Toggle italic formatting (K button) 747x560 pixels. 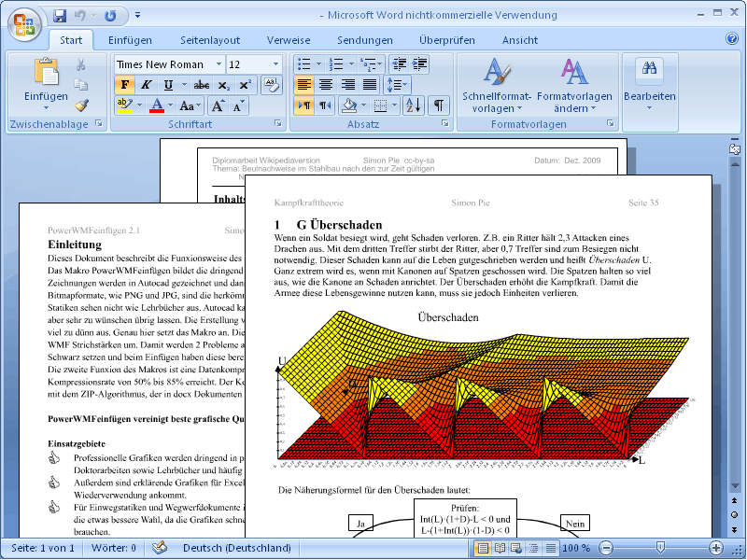click(x=146, y=85)
